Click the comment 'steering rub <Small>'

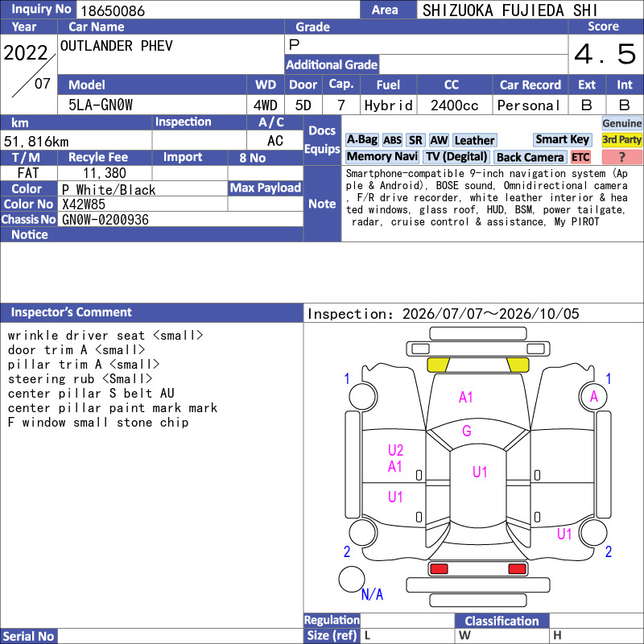(x=80, y=378)
